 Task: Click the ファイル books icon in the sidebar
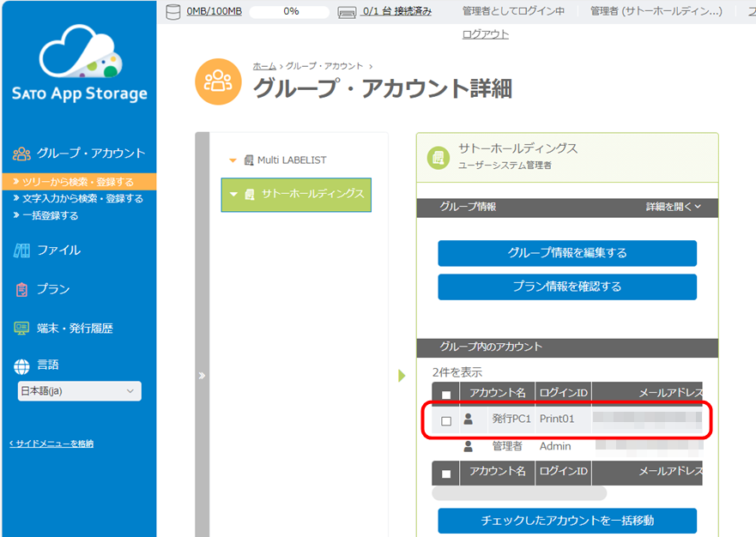coord(21,250)
